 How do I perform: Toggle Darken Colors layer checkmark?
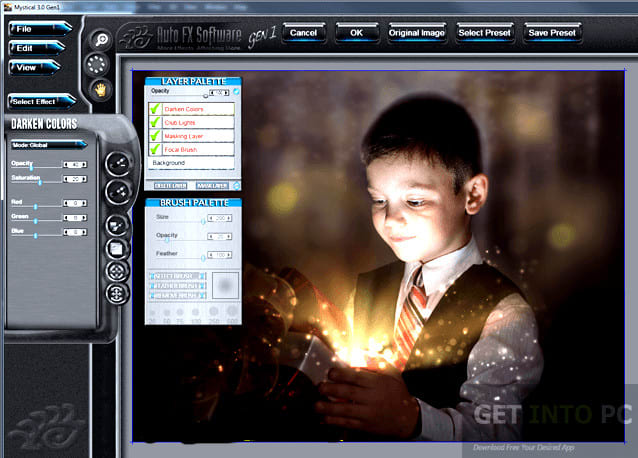coord(155,109)
